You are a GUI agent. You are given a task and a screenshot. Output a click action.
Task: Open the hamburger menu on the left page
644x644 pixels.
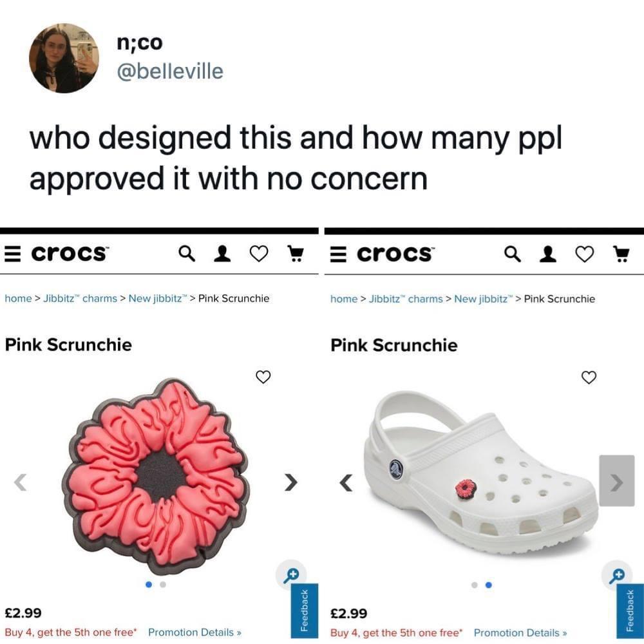(x=11, y=254)
